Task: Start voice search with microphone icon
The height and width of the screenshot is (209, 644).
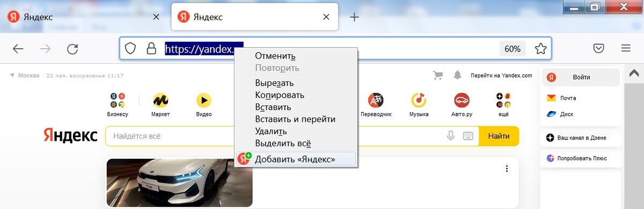Action: pyautogui.click(x=451, y=136)
